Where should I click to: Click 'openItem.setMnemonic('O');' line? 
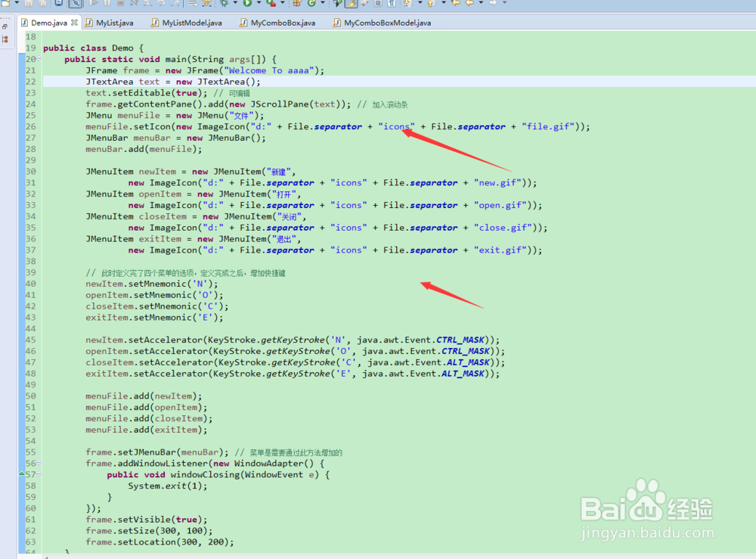pyautogui.click(x=154, y=295)
